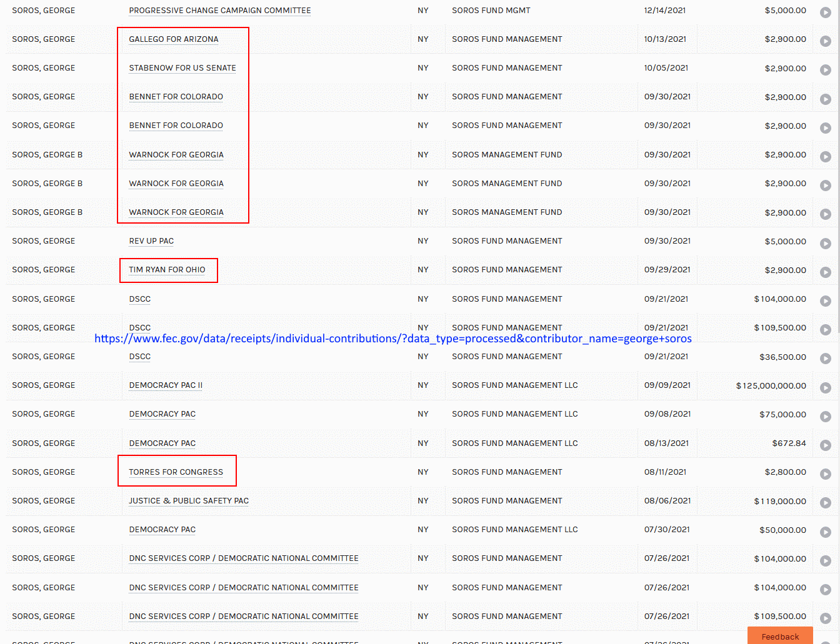This screenshot has height=644, width=840.
Task: Open the DSCC link for the $104,000.00 contribution
Action: [140, 299]
